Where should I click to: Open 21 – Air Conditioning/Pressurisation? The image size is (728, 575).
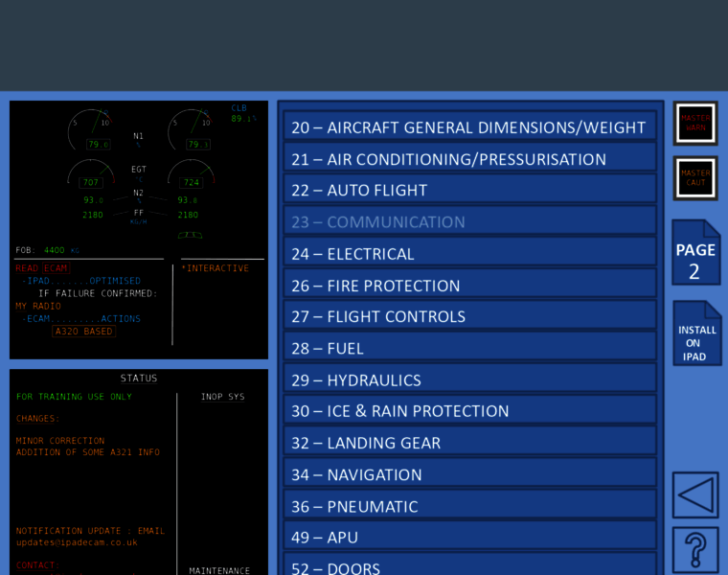pyautogui.click(x=469, y=159)
